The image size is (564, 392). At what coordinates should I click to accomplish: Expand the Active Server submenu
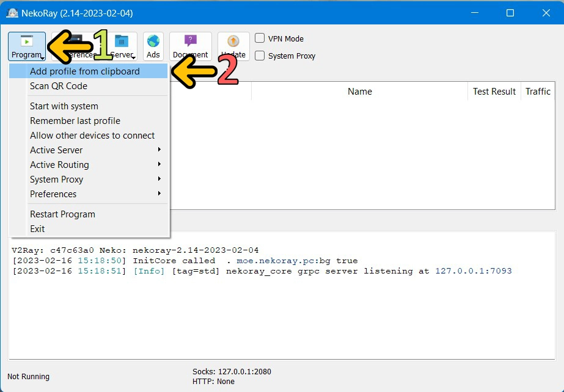[x=56, y=150]
